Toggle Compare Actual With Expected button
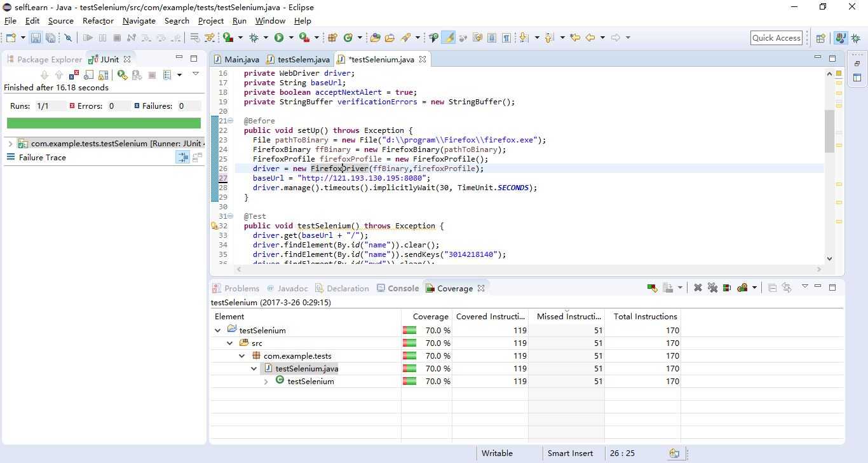 pos(197,157)
